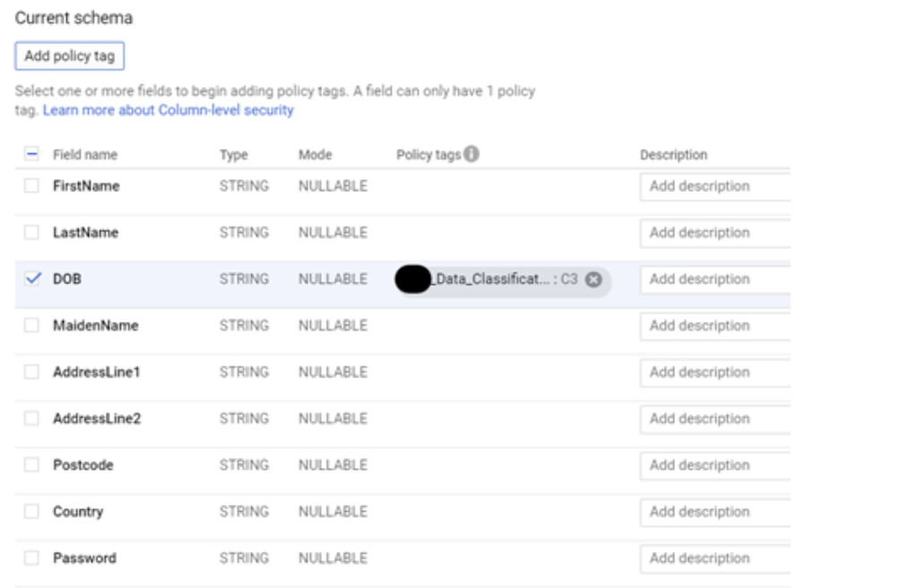Remove the C3 policy tag from DOB

[x=593, y=280]
